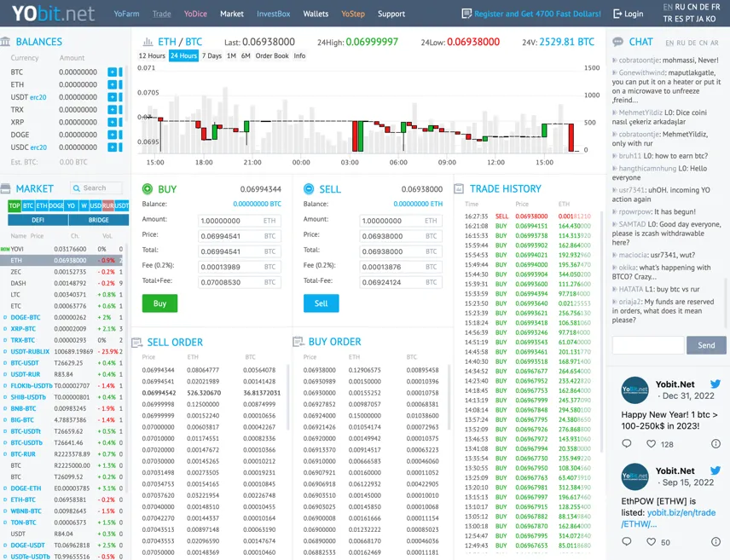The width and height of the screenshot is (730, 560).
Task: Click the chart bars icon beside ETH / BTC
Action: (x=148, y=42)
